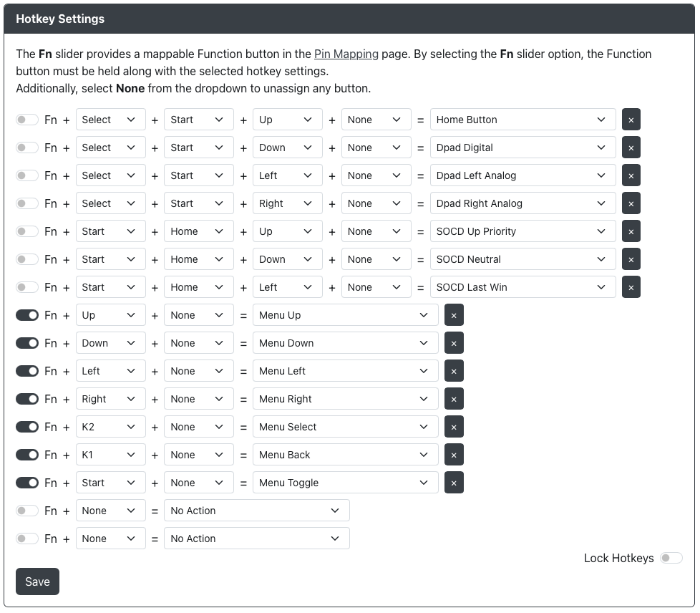
Task: Turn off the Fn slider for Menu Back
Action: click(26, 455)
